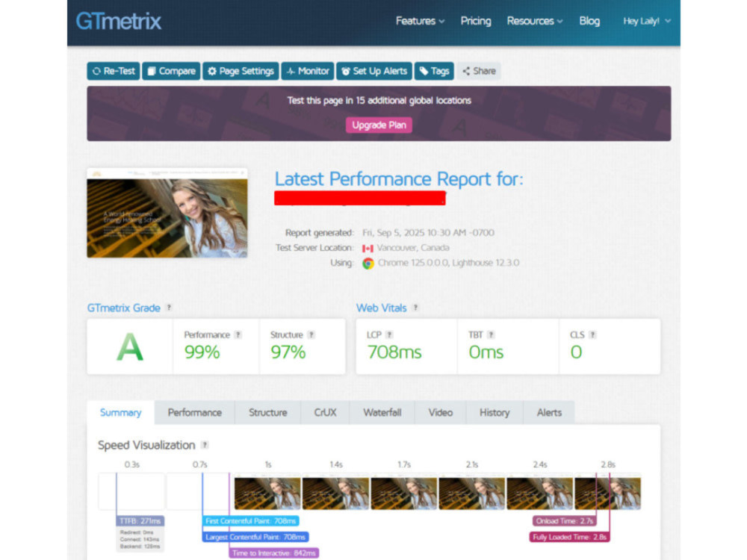Image resolution: width=747 pixels, height=560 pixels.
Task: Open help icon next to GTmetrix Grade
Action: click(169, 308)
